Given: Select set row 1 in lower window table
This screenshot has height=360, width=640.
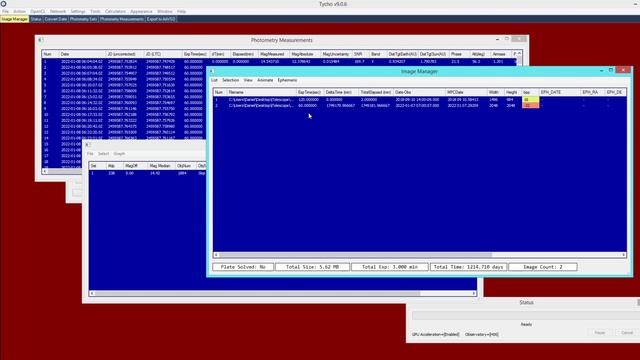Looking at the screenshot, I should pos(147,173).
